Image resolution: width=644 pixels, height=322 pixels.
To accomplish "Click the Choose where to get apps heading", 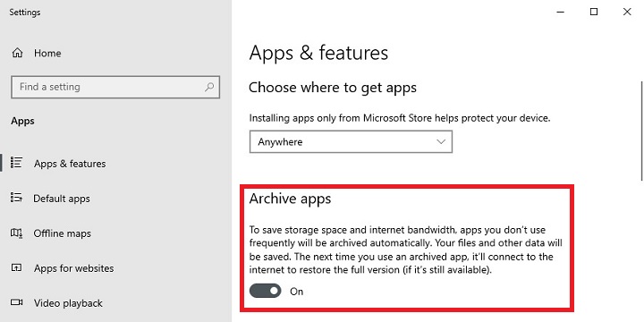I will click(333, 88).
